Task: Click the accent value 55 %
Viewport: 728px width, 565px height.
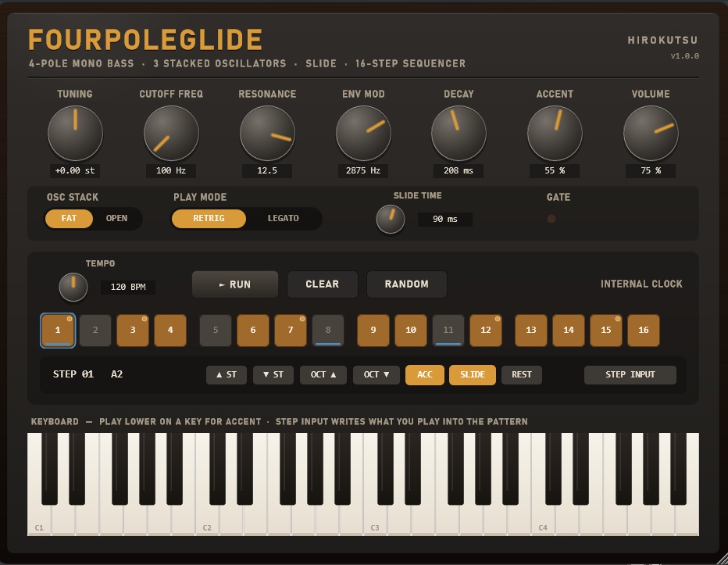Action: click(555, 170)
